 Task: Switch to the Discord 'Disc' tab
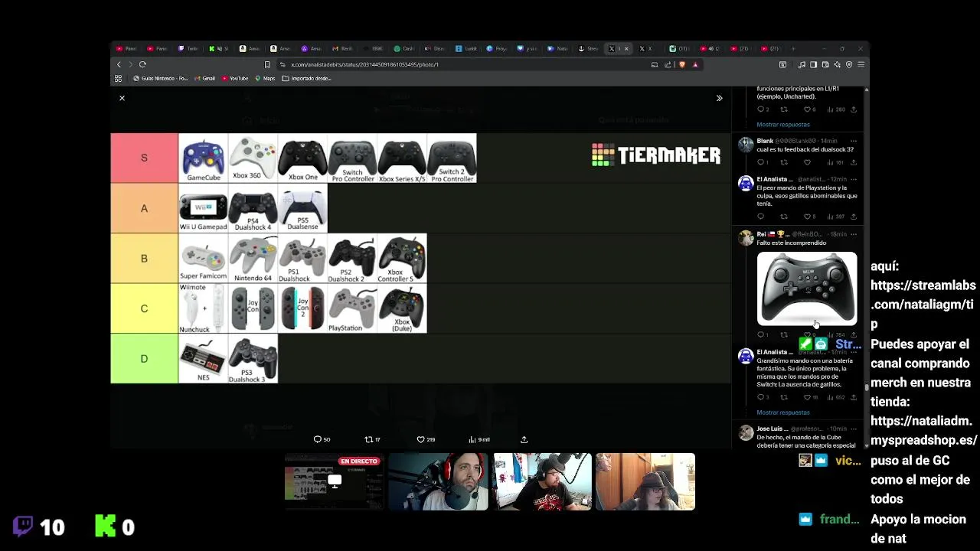tap(433, 48)
